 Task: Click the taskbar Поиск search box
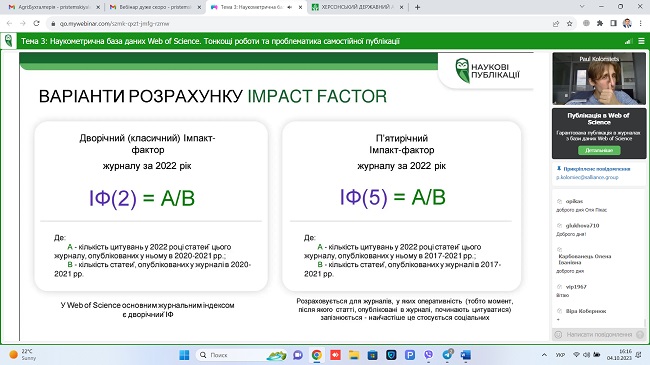242,355
